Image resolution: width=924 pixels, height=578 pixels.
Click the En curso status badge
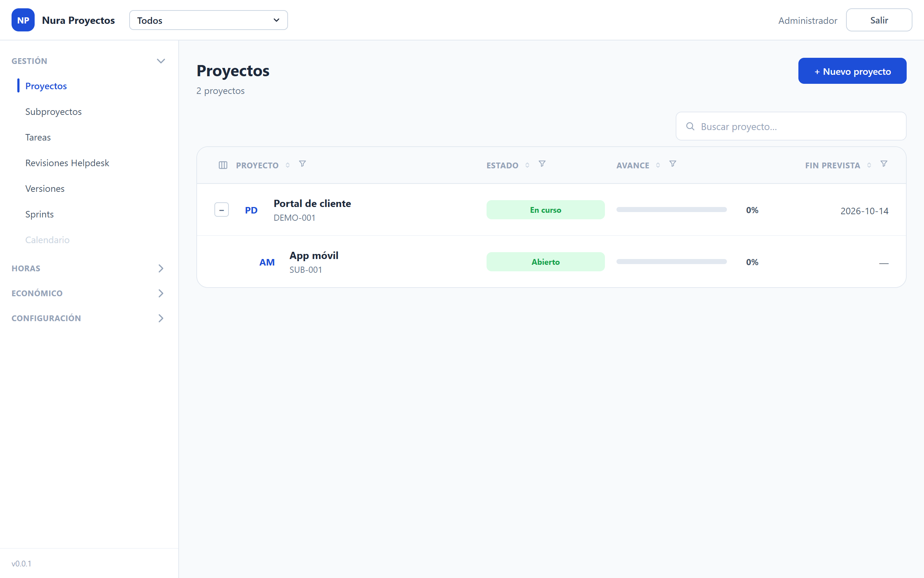click(x=545, y=210)
